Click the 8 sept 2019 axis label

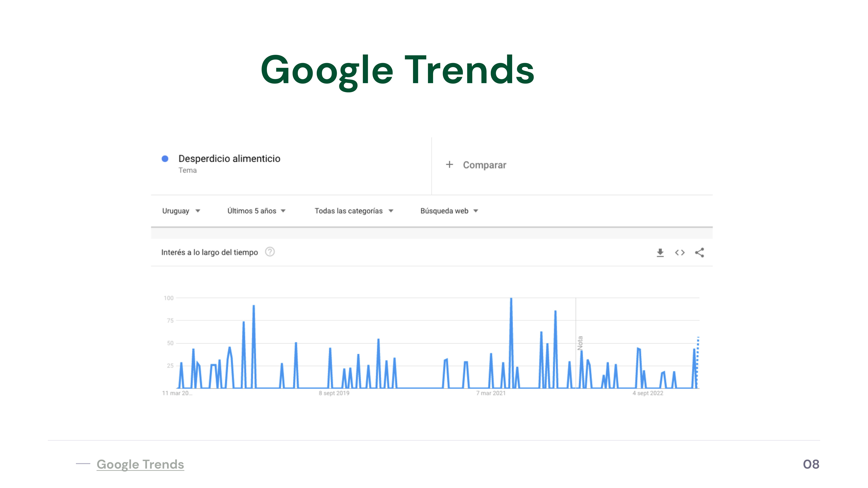334,393
